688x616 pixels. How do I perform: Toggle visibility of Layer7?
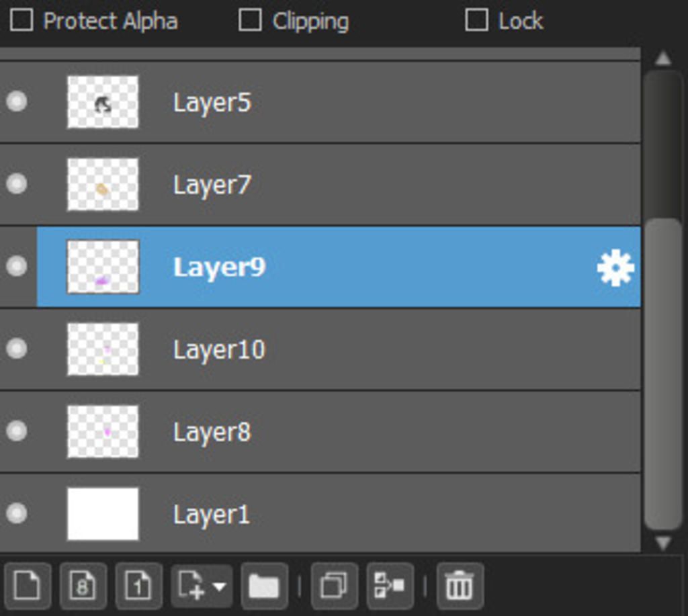coord(17,184)
